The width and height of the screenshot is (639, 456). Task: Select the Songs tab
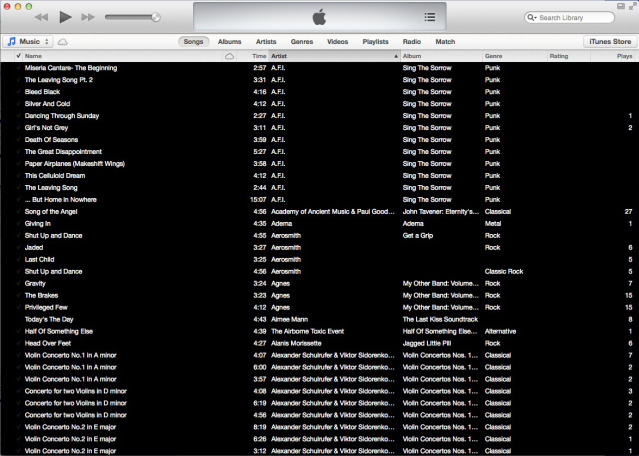tap(193, 42)
